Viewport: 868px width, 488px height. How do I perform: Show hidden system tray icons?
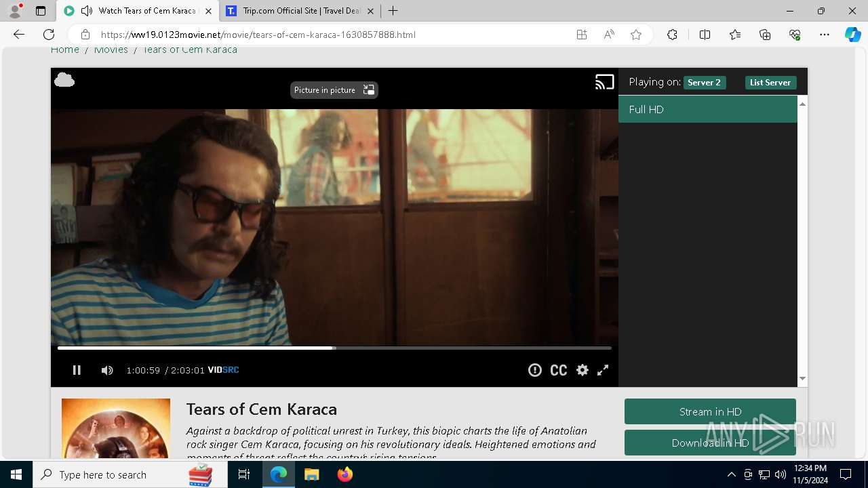tap(731, 474)
